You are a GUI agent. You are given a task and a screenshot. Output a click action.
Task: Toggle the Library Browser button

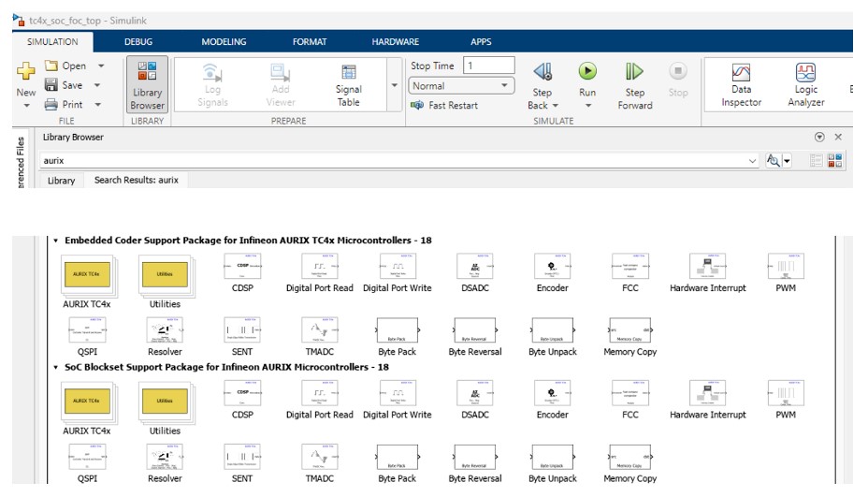[x=147, y=85]
